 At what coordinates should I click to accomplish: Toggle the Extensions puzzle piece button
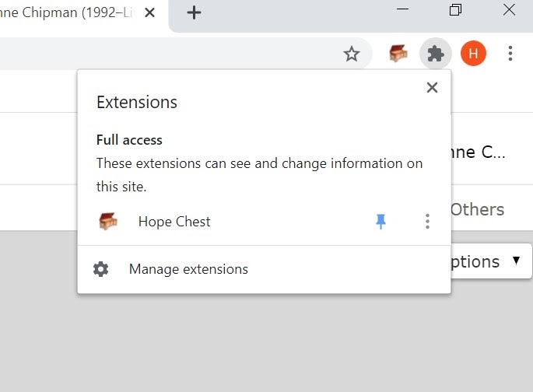(435, 54)
